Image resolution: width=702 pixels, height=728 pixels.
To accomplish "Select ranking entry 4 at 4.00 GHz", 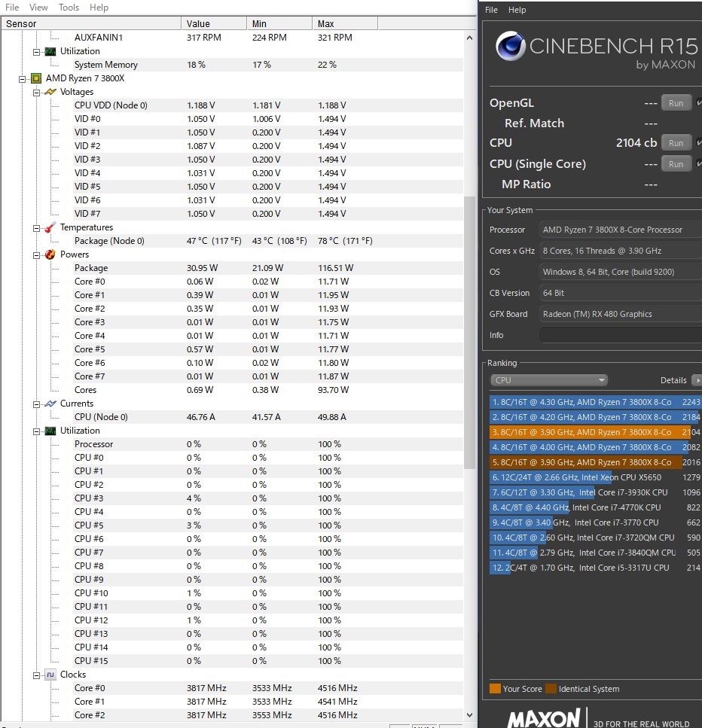I will click(595, 447).
